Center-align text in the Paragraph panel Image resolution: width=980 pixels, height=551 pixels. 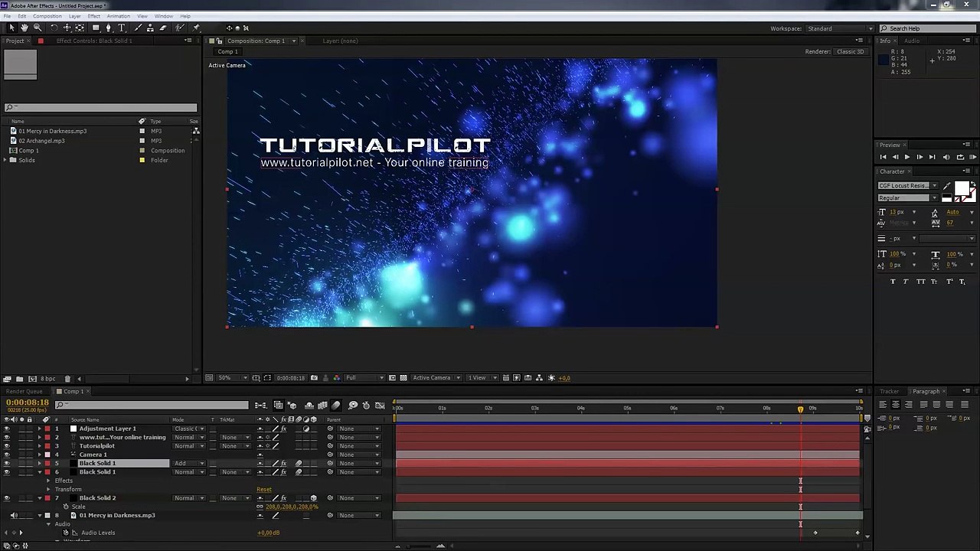(896, 405)
